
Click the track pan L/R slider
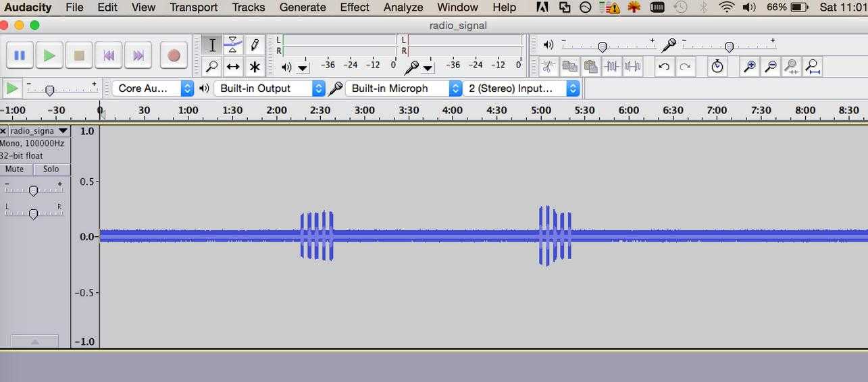click(33, 213)
